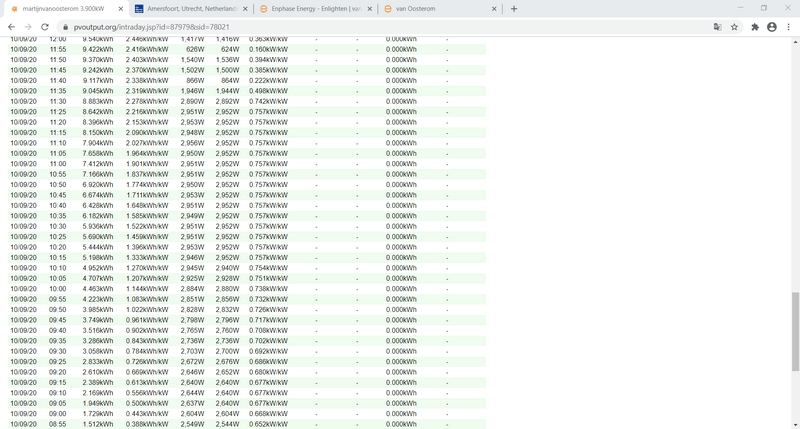Select normalised value 0.754kW/kW
This screenshot has width=800, height=429.
click(x=268, y=268)
